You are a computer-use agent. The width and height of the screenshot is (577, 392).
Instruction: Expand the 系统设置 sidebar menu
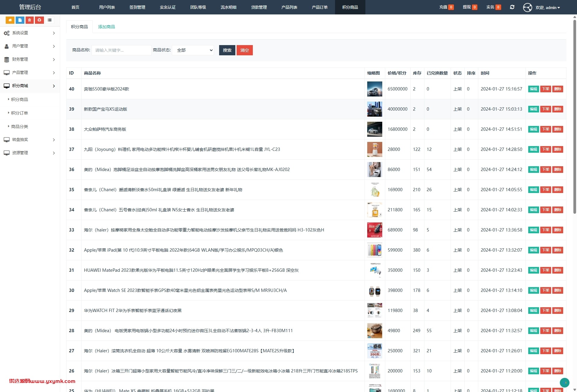click(x=30, y=33)
